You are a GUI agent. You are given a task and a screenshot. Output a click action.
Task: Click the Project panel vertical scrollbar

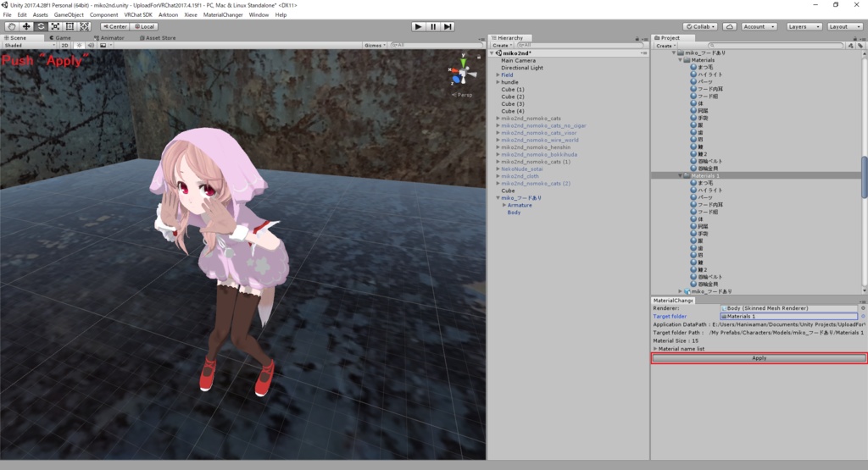click(x=864, y=177)
